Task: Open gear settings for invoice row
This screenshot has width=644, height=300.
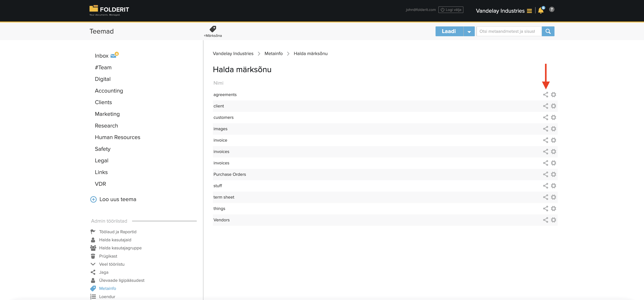Action: 554,140
